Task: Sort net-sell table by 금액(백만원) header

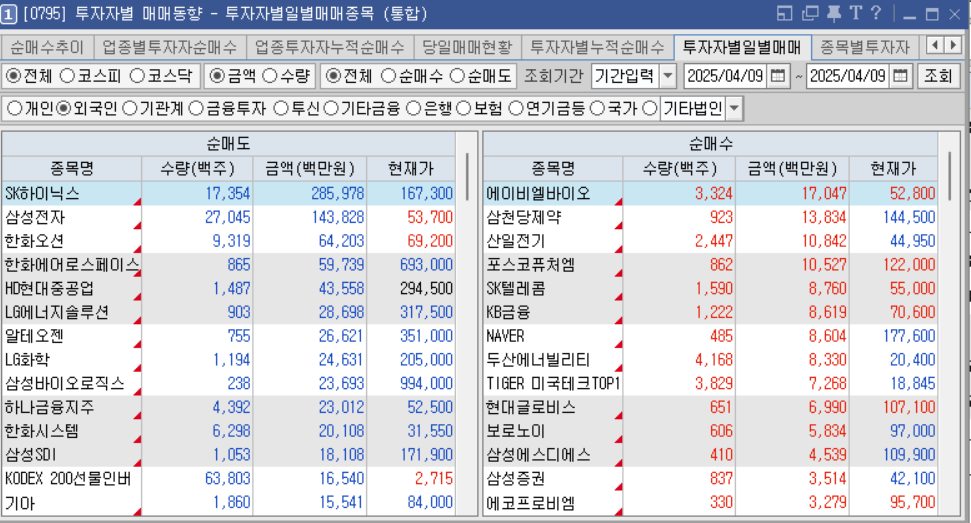Action: [x=310, y=168]
